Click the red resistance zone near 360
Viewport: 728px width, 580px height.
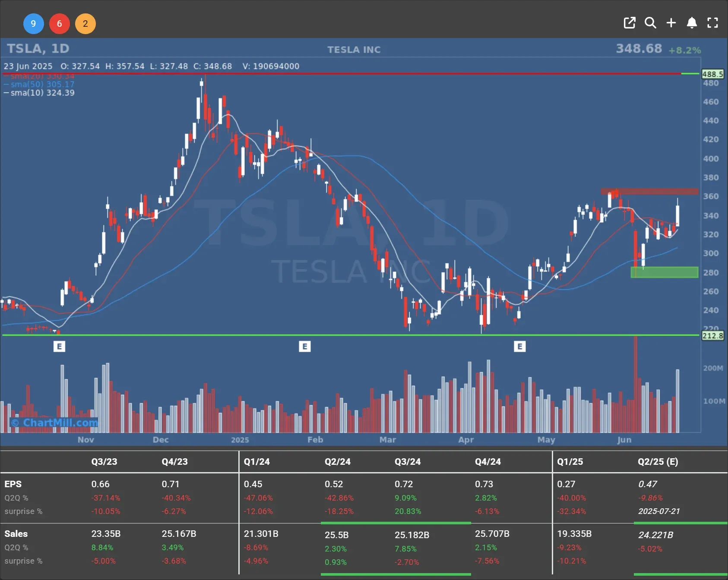(x=649, y=191)
